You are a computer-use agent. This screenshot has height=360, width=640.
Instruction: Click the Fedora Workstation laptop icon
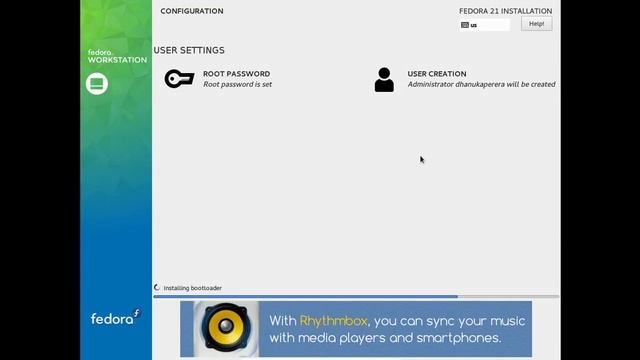[97, 84]
